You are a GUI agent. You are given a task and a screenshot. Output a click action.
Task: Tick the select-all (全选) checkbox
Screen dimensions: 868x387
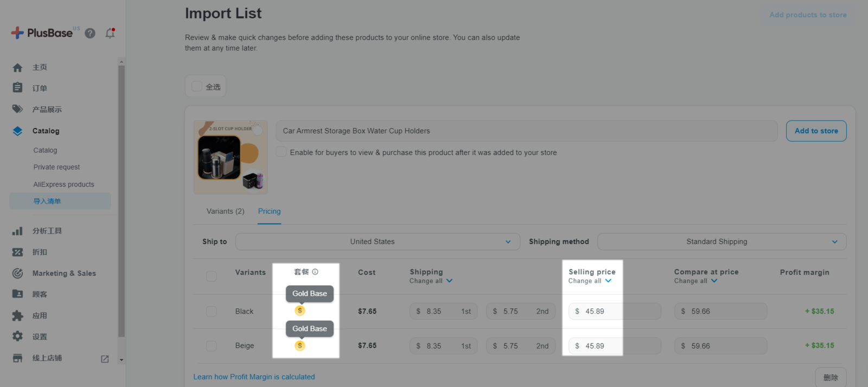(x=197, y=86)
